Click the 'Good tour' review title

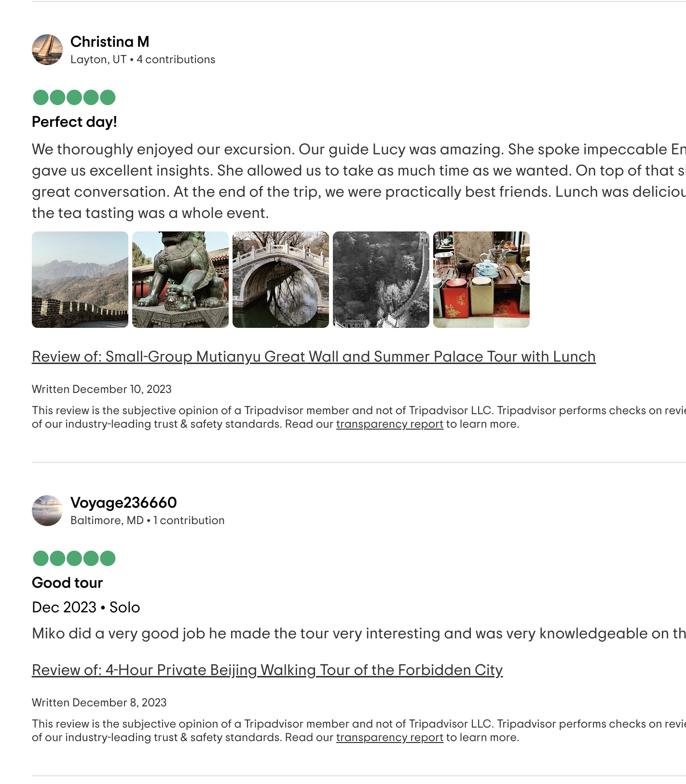[68, 583]
